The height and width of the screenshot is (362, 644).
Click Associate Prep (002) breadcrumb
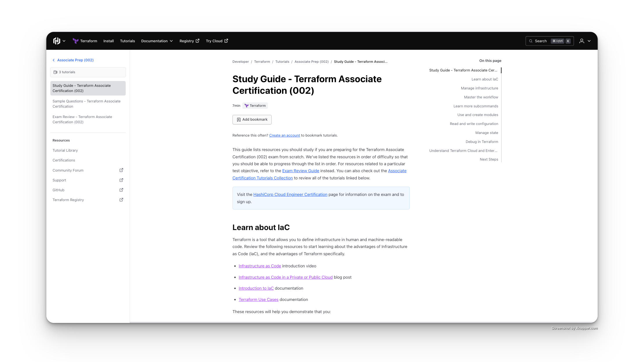pyautogui.click(x=312, y=62)
